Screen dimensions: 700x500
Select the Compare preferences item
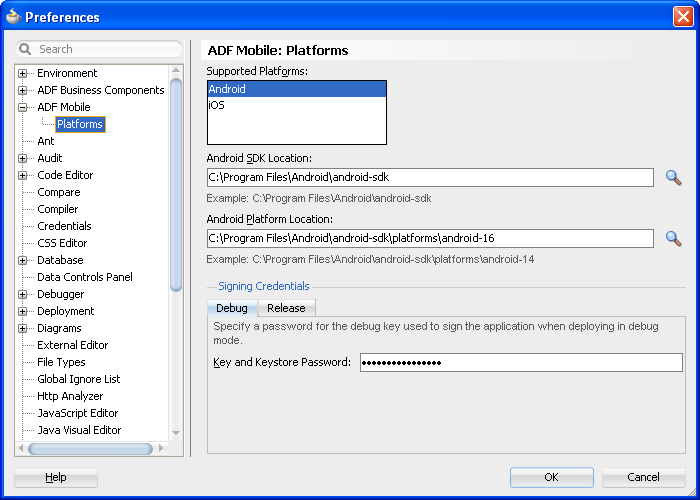point(59,192)
